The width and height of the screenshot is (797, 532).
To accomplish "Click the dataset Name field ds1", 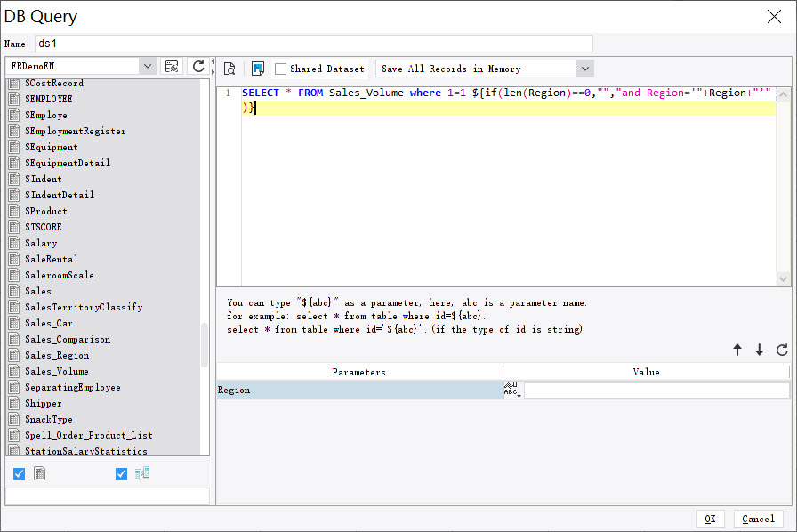I will click(314, 44).
